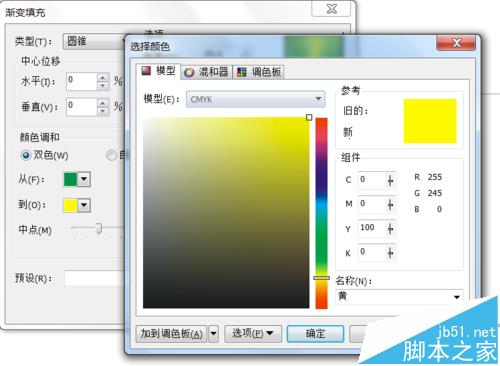Image resolution: width=500 pixels, height=366 pixels.
Task: Open the Y component slider button
Action: (x=390, y=228)
